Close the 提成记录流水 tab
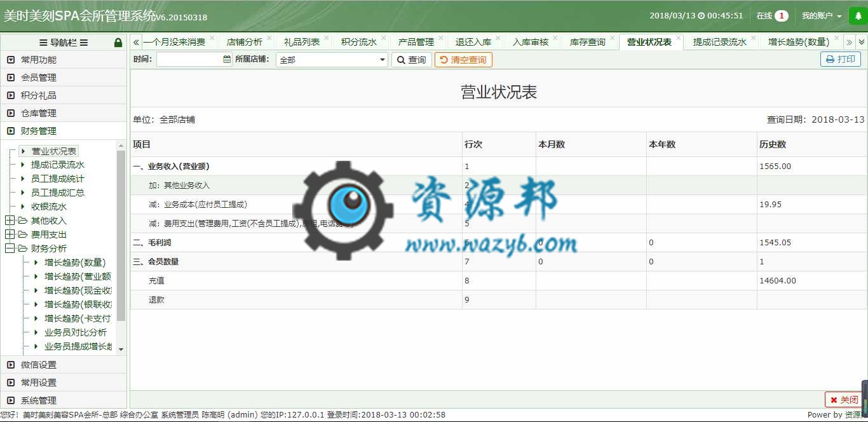 click(x=753, y=38)
